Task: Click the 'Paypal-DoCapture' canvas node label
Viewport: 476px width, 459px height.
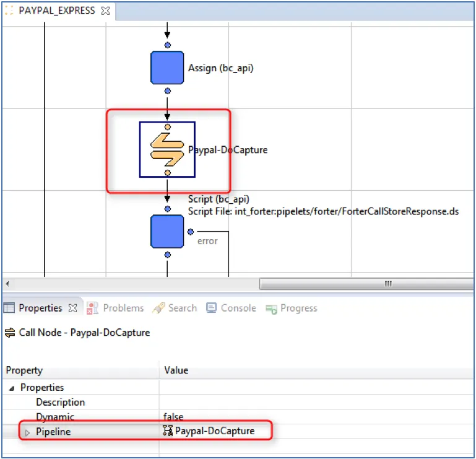Action: (228, 150)
